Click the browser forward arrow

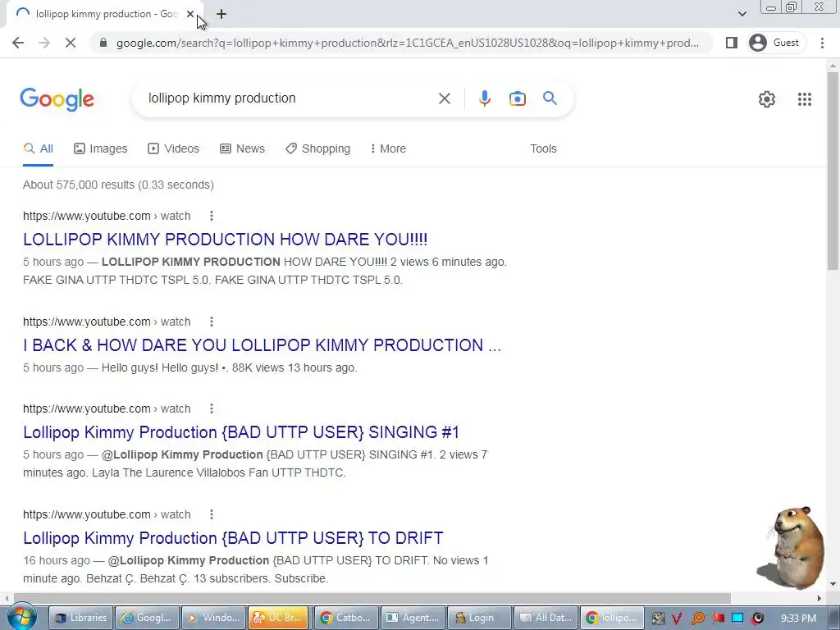click(44, 43)
